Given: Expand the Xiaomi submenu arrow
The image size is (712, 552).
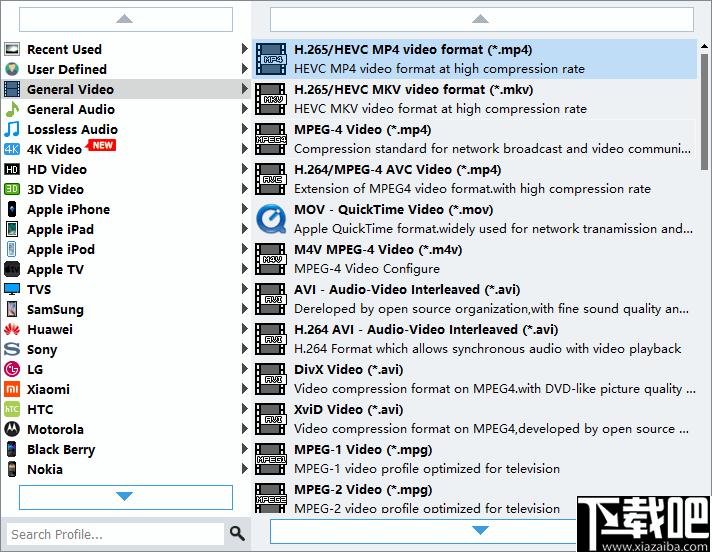Looking at the screenshot, I should point(244,388).
